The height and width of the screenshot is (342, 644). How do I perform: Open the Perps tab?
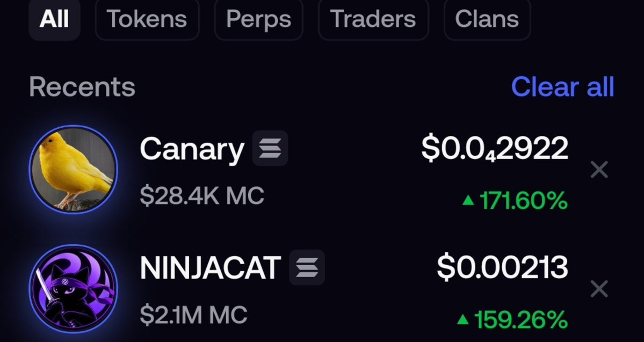pyautogui.click(x=259, y=19)
